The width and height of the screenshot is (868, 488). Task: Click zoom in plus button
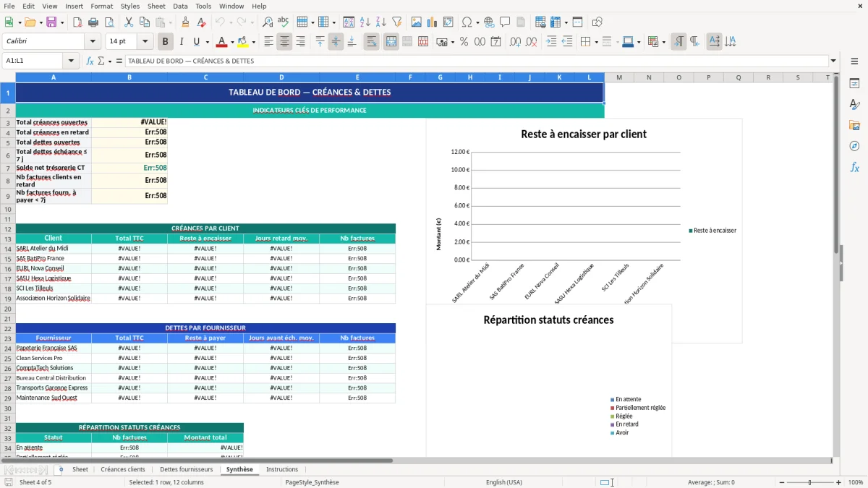point(839,482)
